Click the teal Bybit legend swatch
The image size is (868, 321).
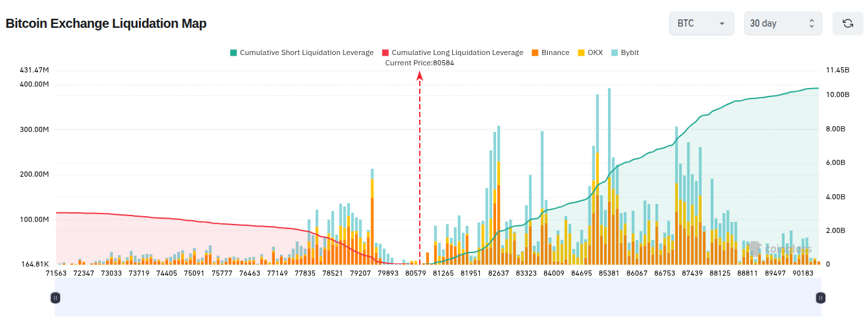coord(614,52)
